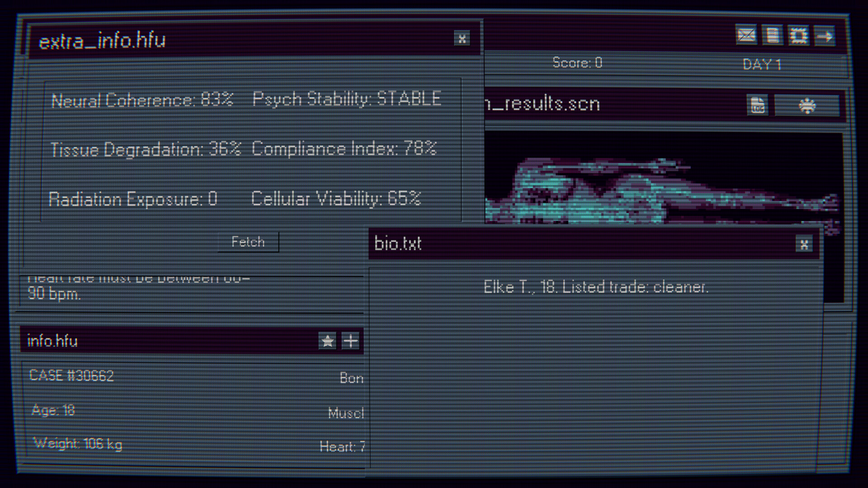868x488 pixels.
Task: Click the chip processor icon in top bar
Action: tap(799, 36)
